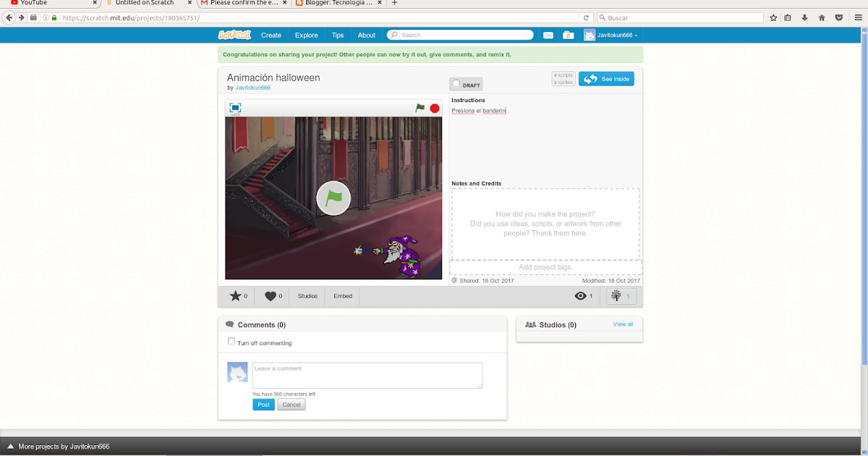Image resolution: width=868 pixels, height=456 pixels.
Task: Edit the project title Animación halloween
Action: 273,77
